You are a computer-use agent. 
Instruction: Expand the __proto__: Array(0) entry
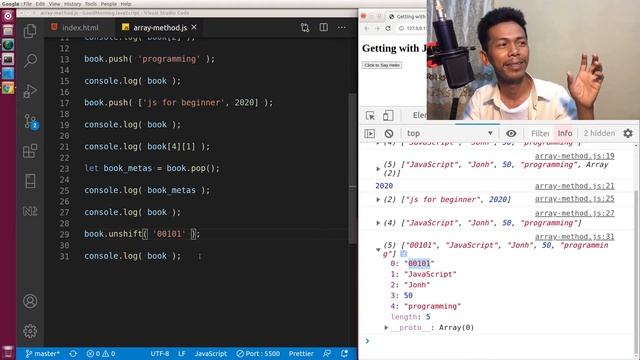point(386,327)
